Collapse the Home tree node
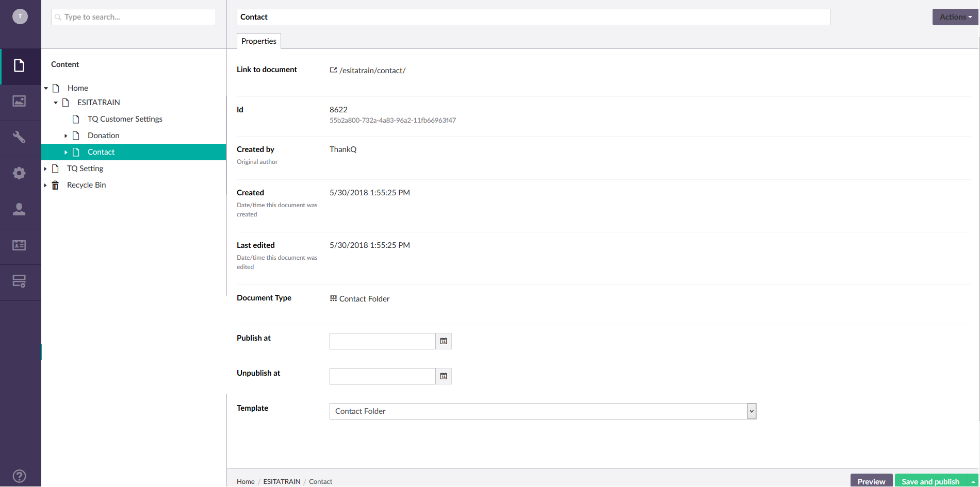 pos(46,89)
